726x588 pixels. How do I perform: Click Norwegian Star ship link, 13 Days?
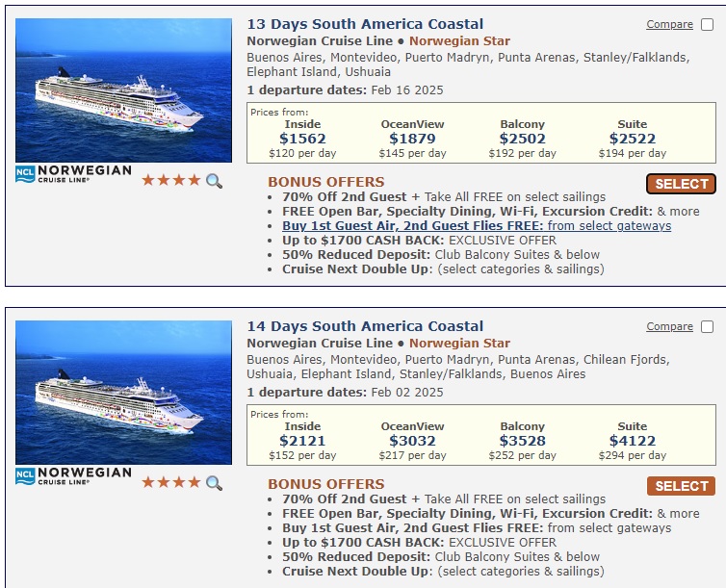point(459,41)
